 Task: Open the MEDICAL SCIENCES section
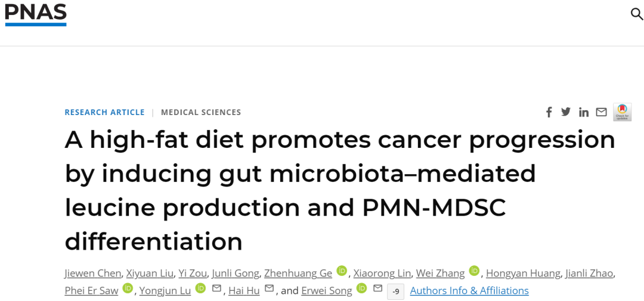pos(201,112)
